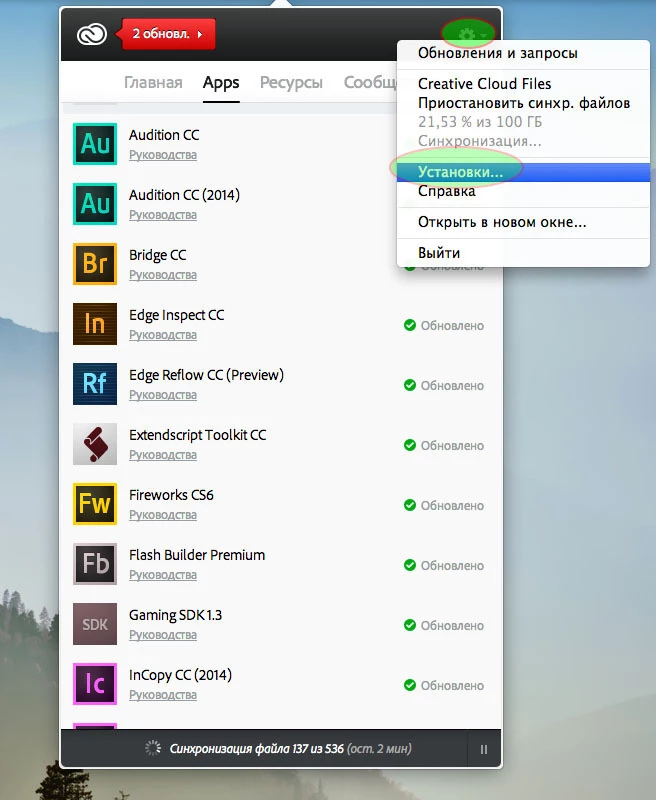Click Edge Reflow CC (Preview) title
The height and width of the screenshot is (800, 656).
(206, 375)
